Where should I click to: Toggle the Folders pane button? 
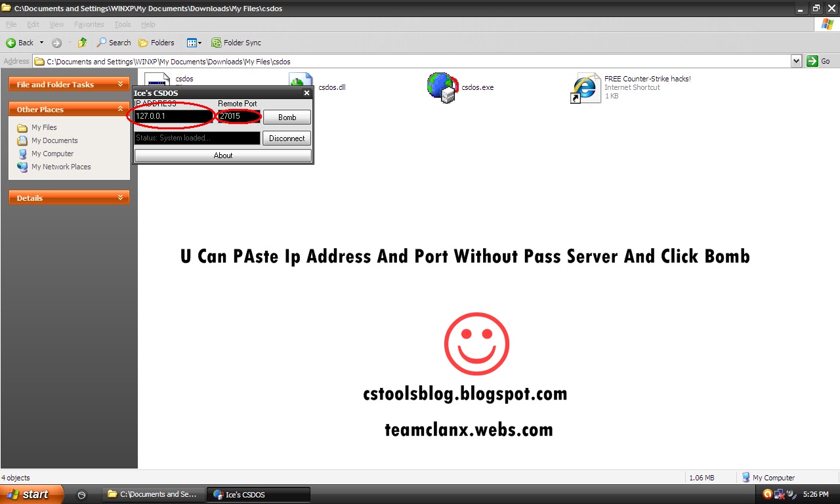click(156, 43)
